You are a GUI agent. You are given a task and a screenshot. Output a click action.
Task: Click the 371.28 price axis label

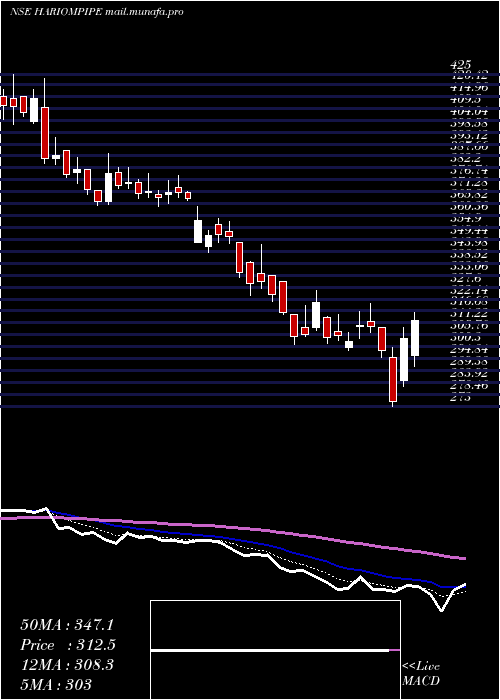pyautogui.click(x=469, y=183)
